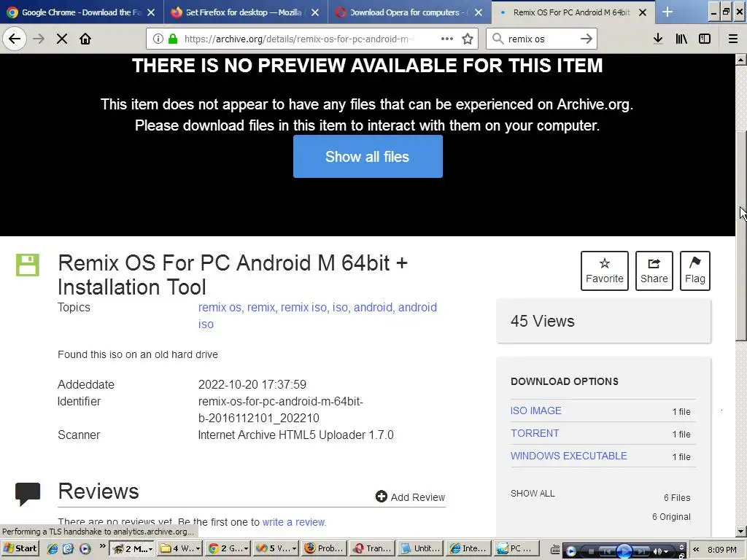The width and height of the screenshot is (747, 560).
Task: Open the 'remix iso' topic link
Action: 304,307
